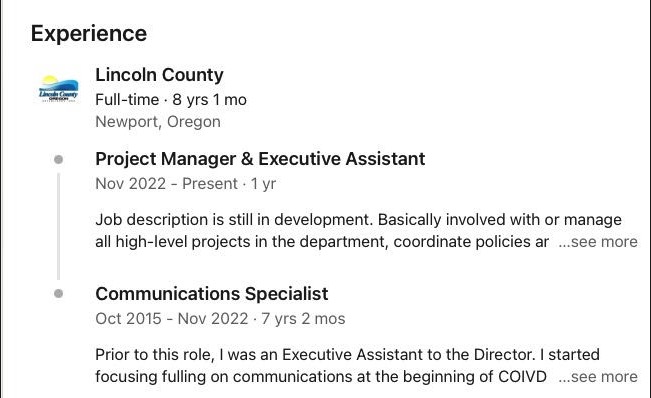The height and width of the screenshot is (398, 651).
Task: Open the Lincoln County logo
Action: tap(59, 89)
